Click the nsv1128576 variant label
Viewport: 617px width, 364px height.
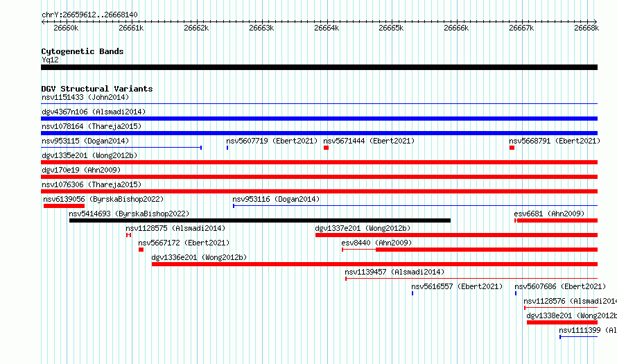click(x=570, y=301)
